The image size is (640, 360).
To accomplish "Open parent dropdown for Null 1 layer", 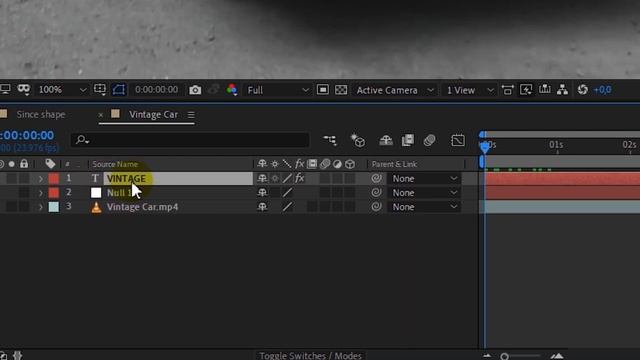I will [424, 193].
